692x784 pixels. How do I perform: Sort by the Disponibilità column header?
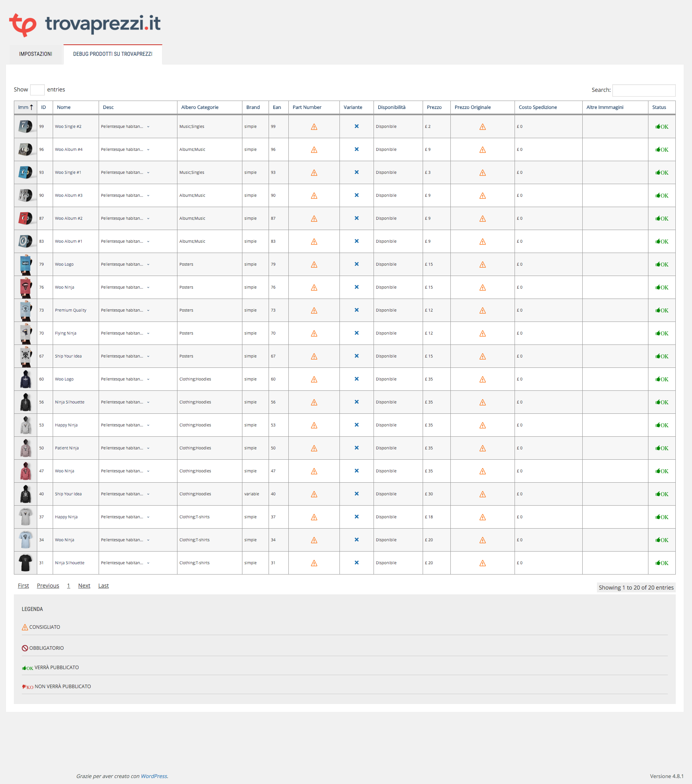click(398, 107)
